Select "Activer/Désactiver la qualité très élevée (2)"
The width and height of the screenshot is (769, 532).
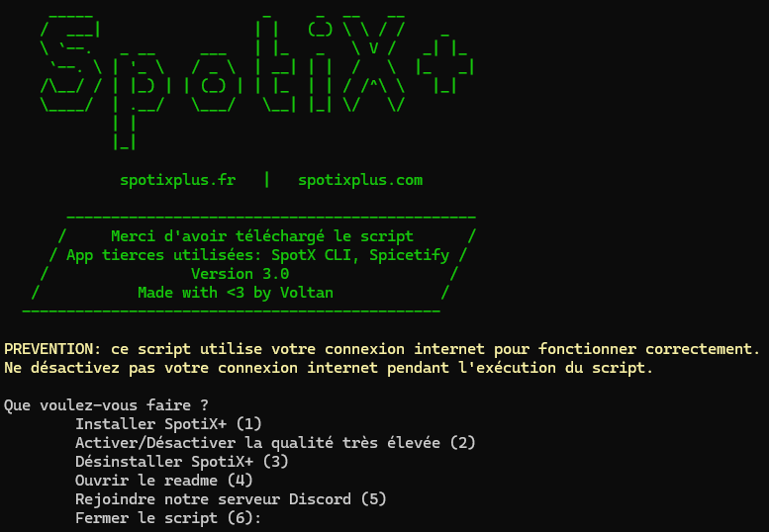[x=275, y=443]
